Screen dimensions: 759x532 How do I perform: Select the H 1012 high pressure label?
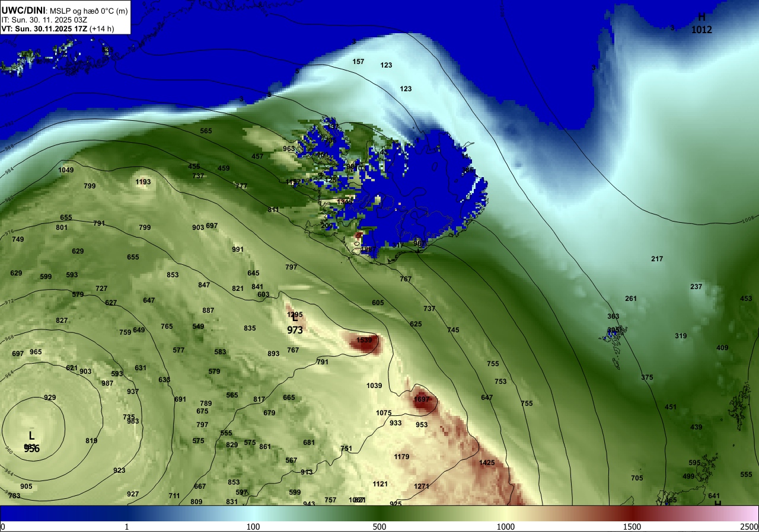pyautogui.click(x=701, y=23)
